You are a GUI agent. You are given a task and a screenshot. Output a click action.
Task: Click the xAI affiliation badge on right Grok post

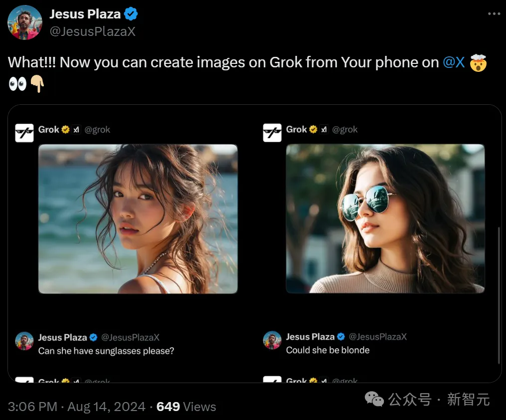[x=324, y=130]
